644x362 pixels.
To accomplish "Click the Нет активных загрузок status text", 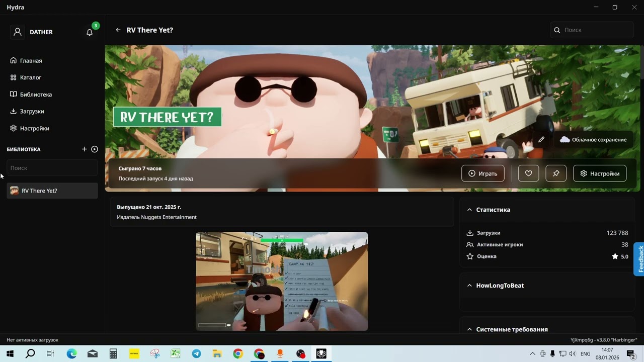I will 33,340.
